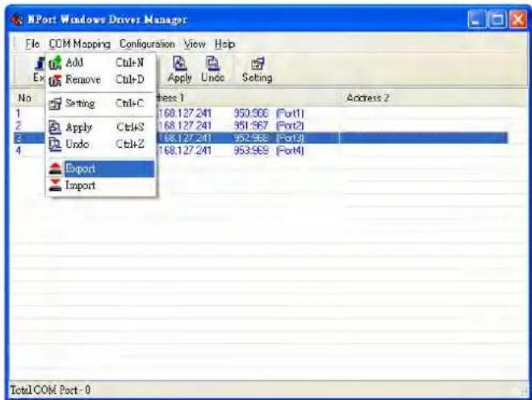Open the Help menu
Screen dimensions: 532x400
[224, 44]
